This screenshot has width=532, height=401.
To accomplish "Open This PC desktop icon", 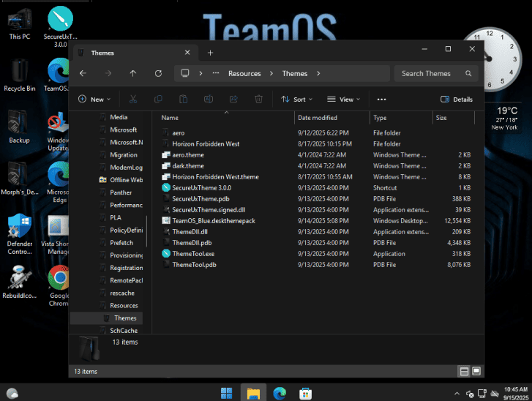I will (x=19, y=24).
